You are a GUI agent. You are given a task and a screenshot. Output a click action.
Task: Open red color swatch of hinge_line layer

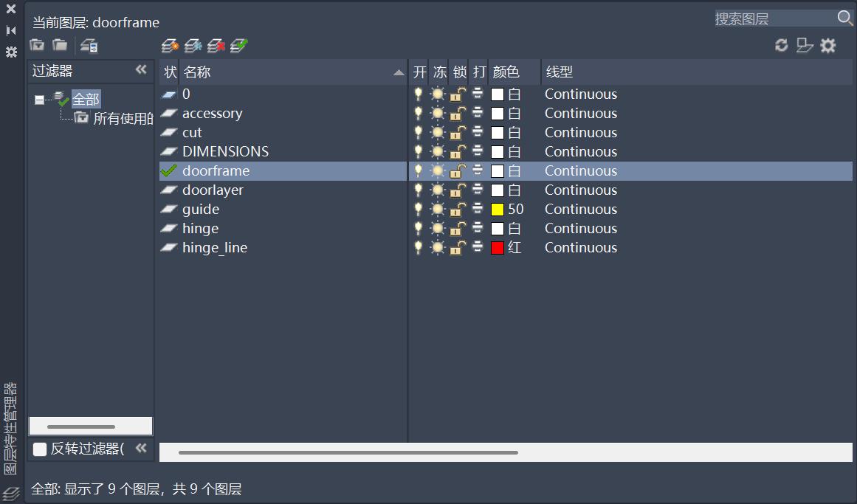(498, 248)
